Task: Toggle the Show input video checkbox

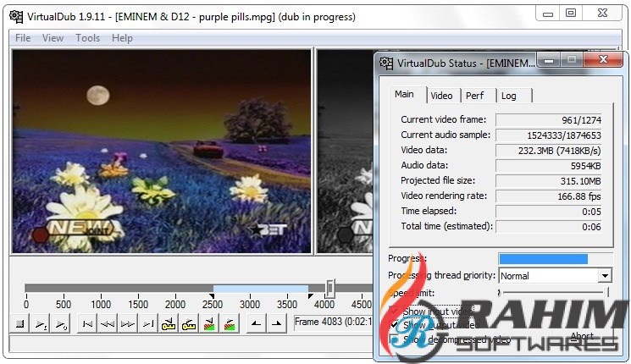Action: pos(395,311)
